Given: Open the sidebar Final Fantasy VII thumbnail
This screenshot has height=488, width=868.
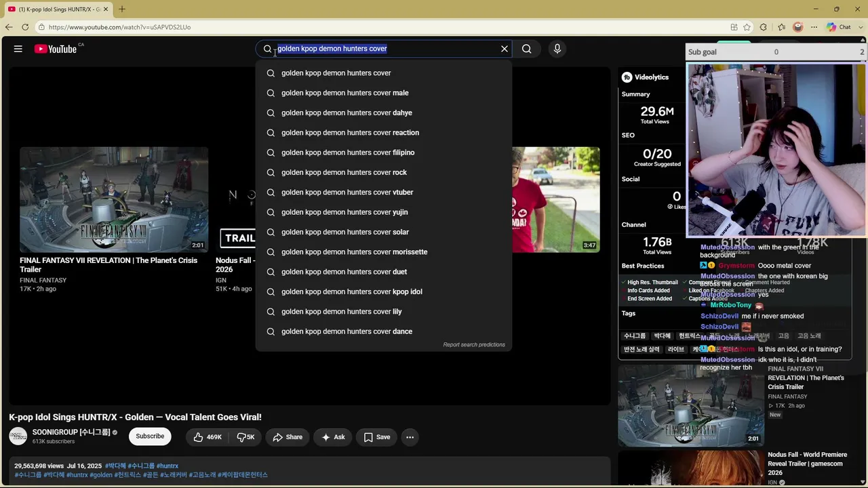Looking at the screenshot, I should tap(691, 405).
